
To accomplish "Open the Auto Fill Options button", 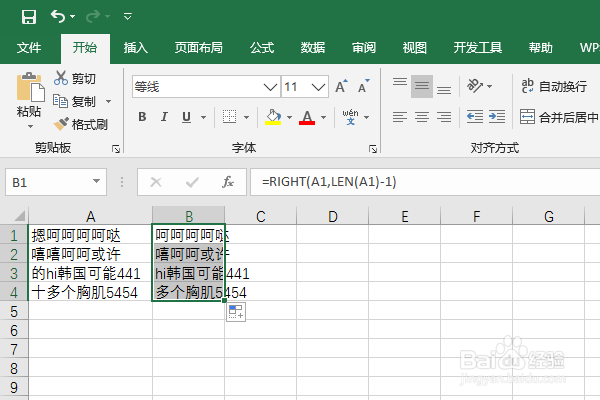I will tap(236, 312).
